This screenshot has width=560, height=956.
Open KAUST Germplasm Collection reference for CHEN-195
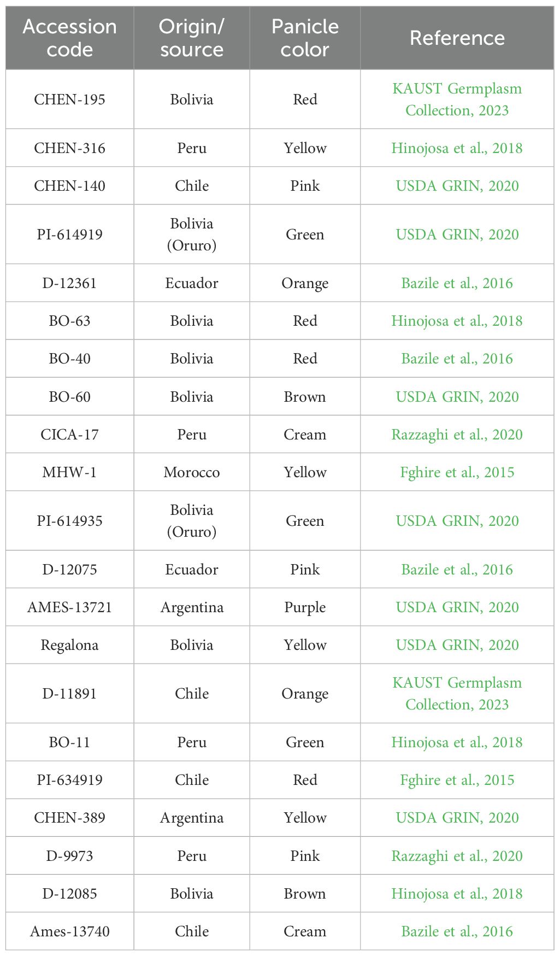coord(457,99)
